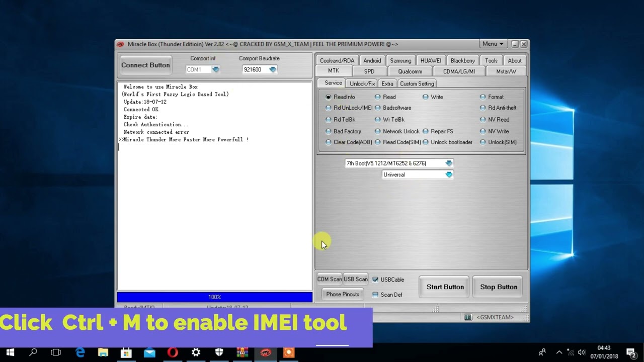Open Comport Baudrate 921600 dropdown
This screenshot has width=644, height=362.
pos(272,69)
